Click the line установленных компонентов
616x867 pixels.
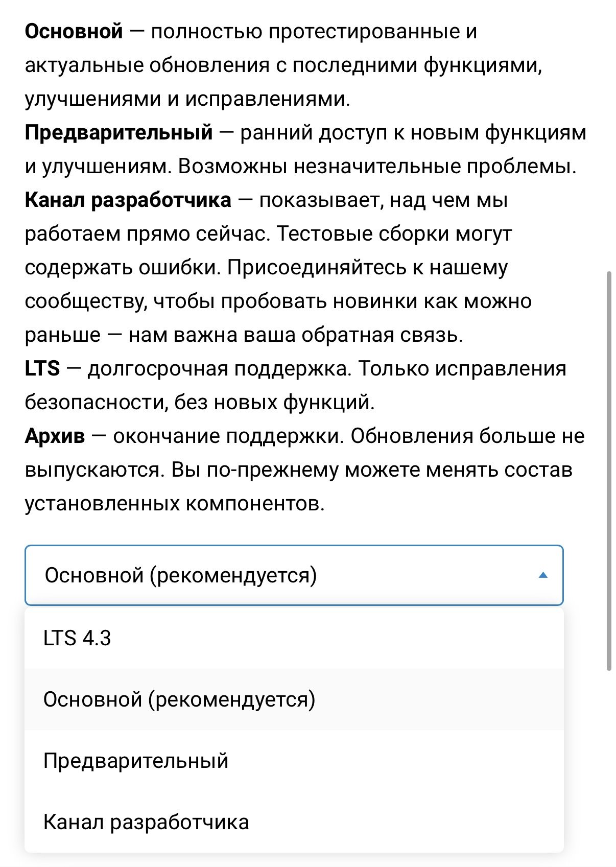(175, 504)
